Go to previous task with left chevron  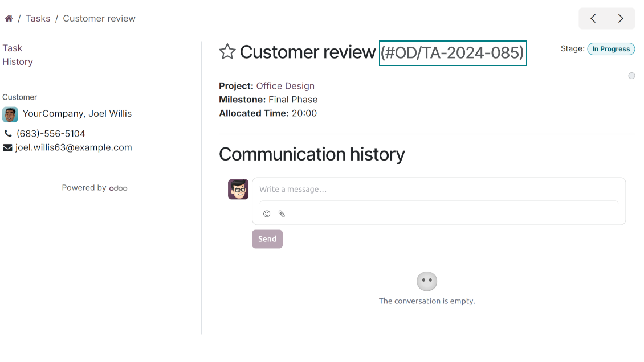click(x=593, y=18)
